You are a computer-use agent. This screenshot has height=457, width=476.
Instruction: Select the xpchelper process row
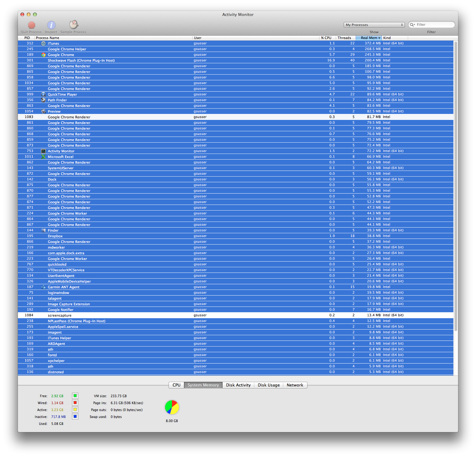coord(235,361)
